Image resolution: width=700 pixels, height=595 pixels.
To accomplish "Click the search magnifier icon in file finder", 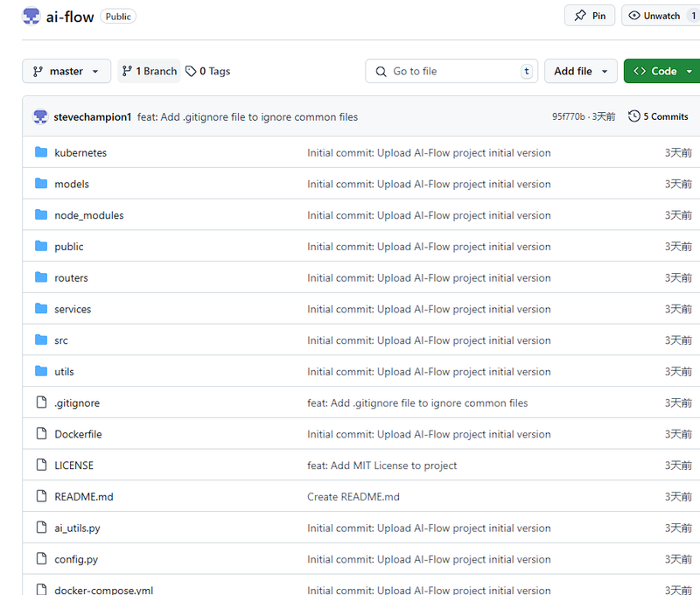I will pos(381,72).
